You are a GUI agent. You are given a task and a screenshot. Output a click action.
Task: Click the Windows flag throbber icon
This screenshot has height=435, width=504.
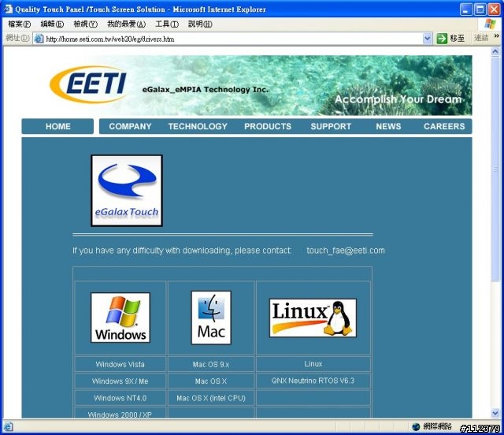pos(490,24)
